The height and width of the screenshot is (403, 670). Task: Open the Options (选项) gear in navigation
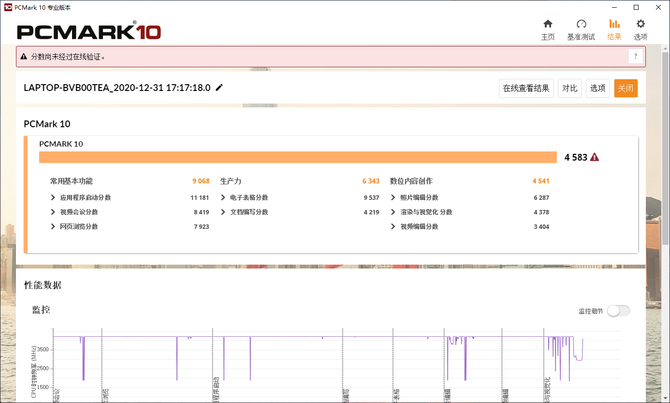(640, 29)
